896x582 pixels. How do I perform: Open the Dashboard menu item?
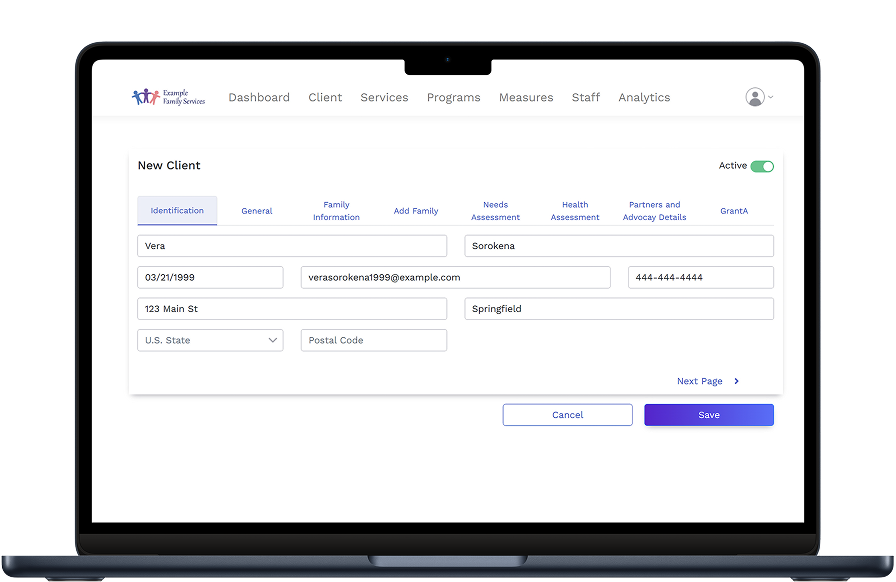[259, 97]
